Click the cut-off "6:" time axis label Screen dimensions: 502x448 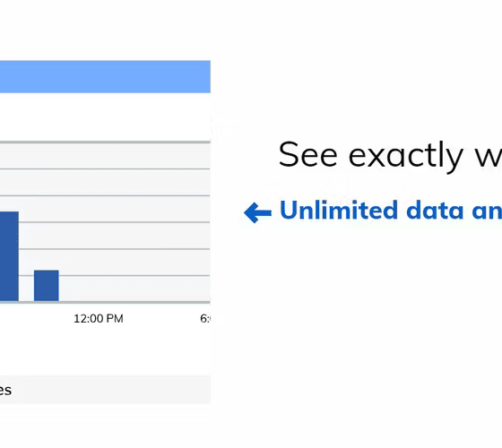click(205, 319)
